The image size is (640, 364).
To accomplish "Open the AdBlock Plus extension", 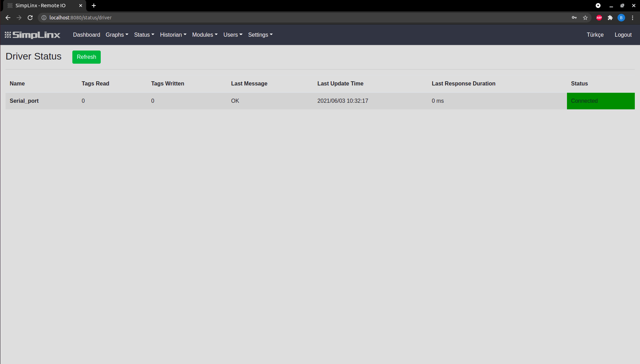I will pos(599,18).
